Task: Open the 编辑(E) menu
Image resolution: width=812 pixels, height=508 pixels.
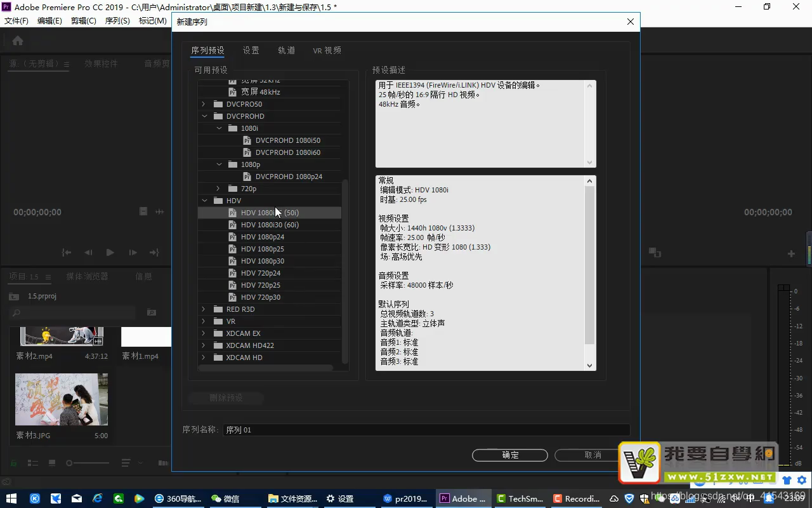Action: pos(49,20)
